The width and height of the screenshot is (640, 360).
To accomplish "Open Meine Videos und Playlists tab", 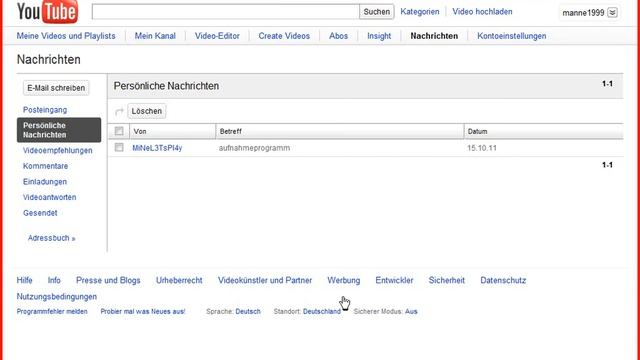I will coord(66,36).
